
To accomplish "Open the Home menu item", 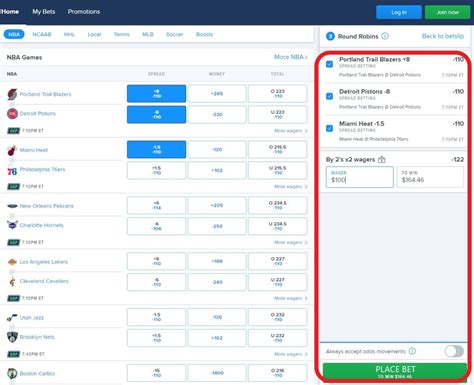I will [x=10, y=12].
